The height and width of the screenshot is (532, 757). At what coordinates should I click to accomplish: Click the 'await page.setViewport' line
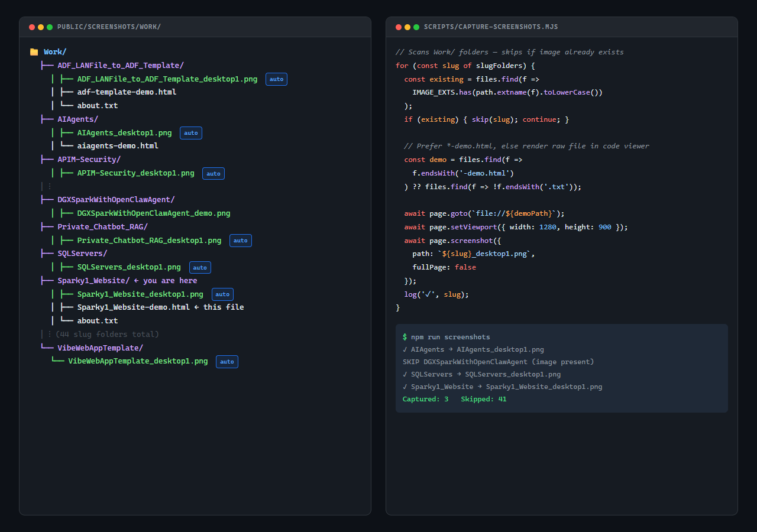[x=516, y=227]
